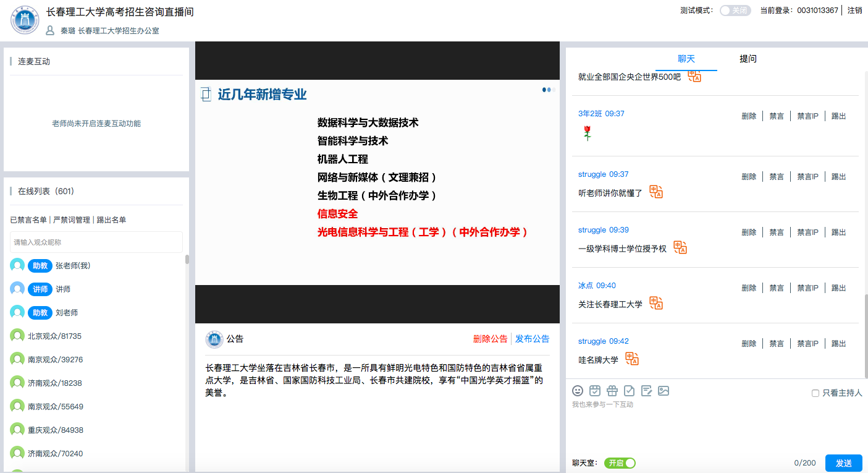868x473 pixels.
Task: Click the avatar of 济南观众/18238
Action: (17, 383)
